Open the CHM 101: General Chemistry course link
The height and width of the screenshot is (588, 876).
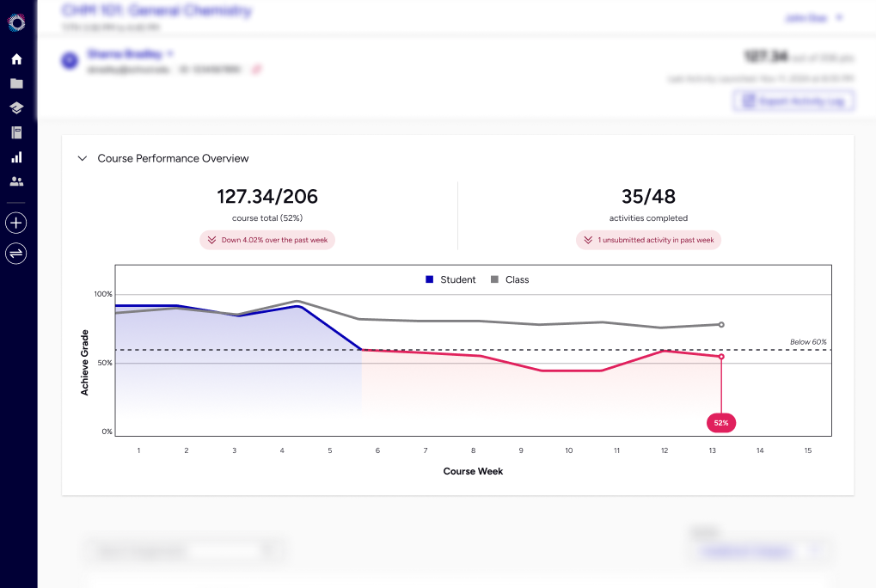pyautogui.click(x=155, y=10)
